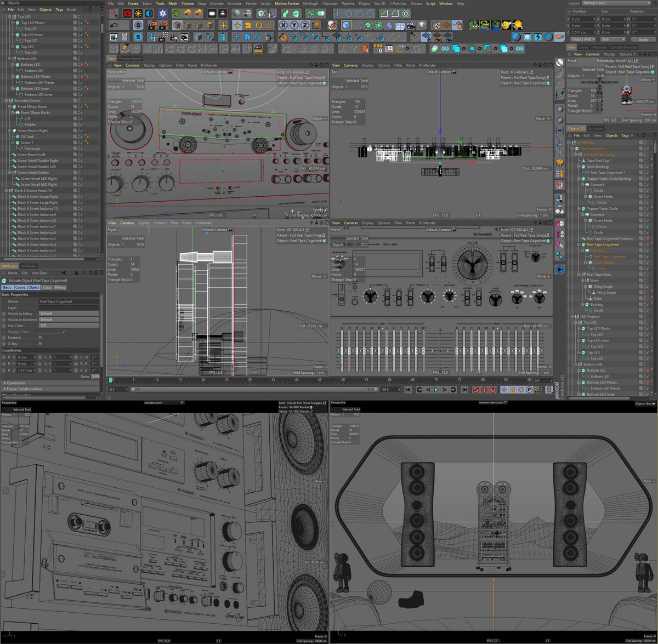Image resolution: width=658 pixels, height=644 pixels.
Task: Toggle the Z axis lock icon
Action: pyautogui.click(x=305, y=25)
